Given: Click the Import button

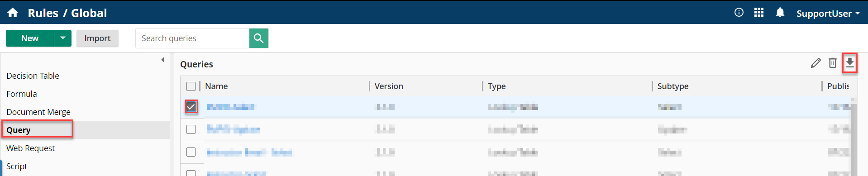Looking at the screenshot, I should (97, 38).
